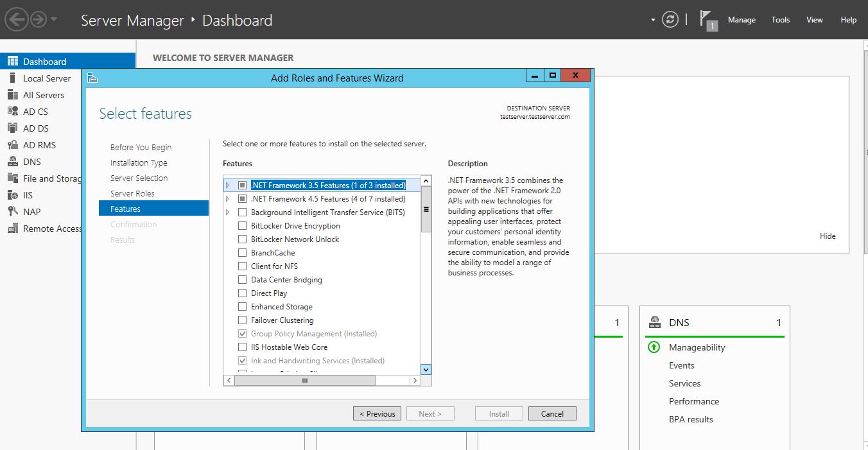Image resolution: width=868 pixels, height=450 pixels.
Task: Select NAP in the sidebar
Action: [x=31, y=212]
